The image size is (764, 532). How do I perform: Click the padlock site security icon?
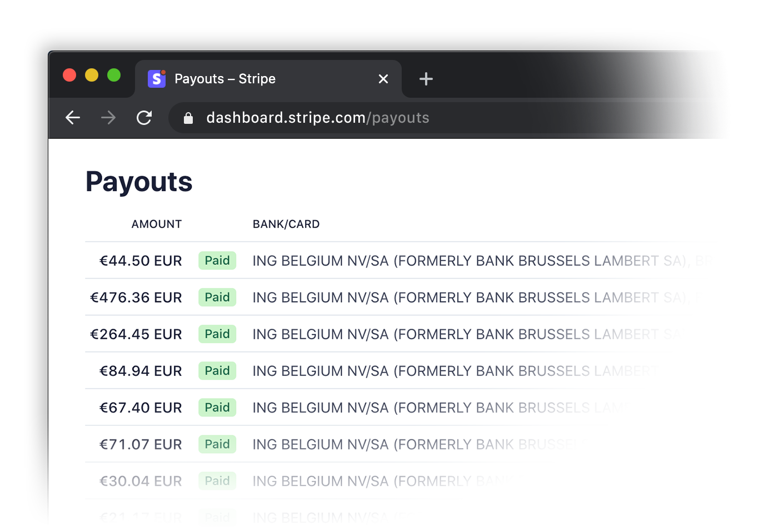[x=188, y=118]
